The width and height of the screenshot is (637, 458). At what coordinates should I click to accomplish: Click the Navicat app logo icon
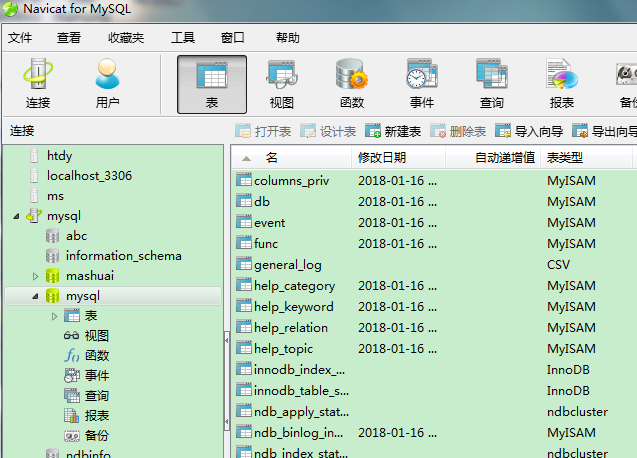tap(11, 9)
